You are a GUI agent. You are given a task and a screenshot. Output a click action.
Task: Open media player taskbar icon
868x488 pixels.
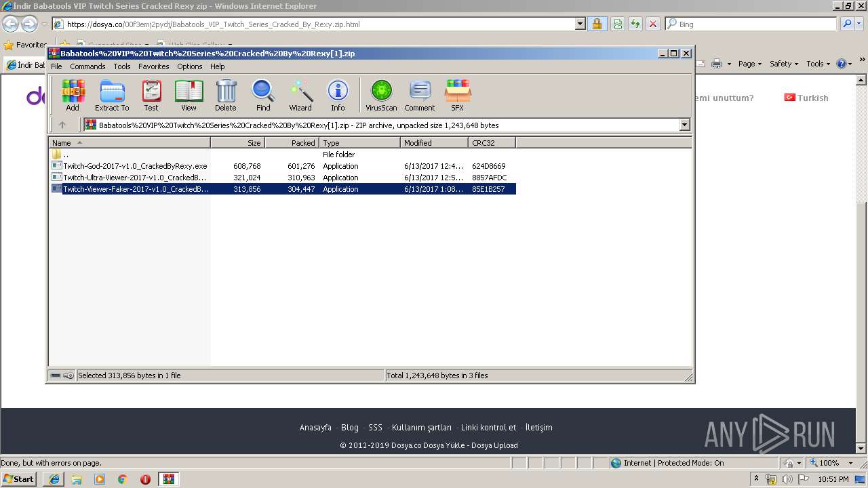pyautogui.click(x=100, y=479)
